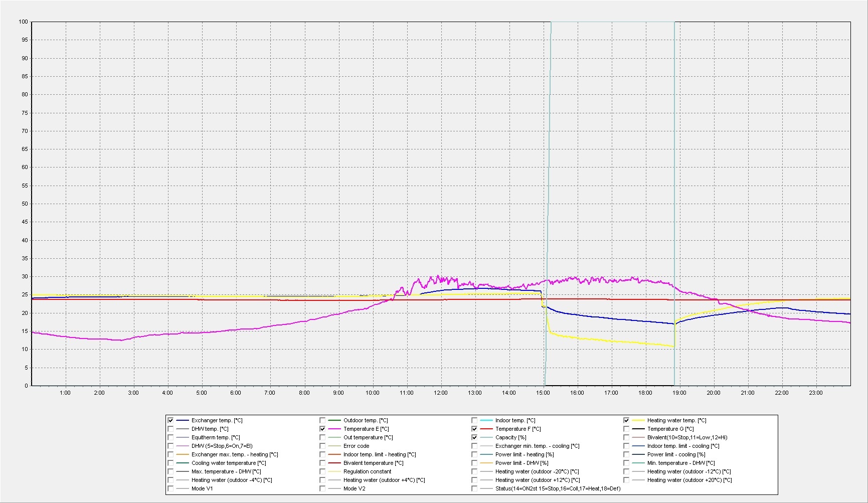
Task: Enable the Error code checkbox
Action: tap(322, 446)
